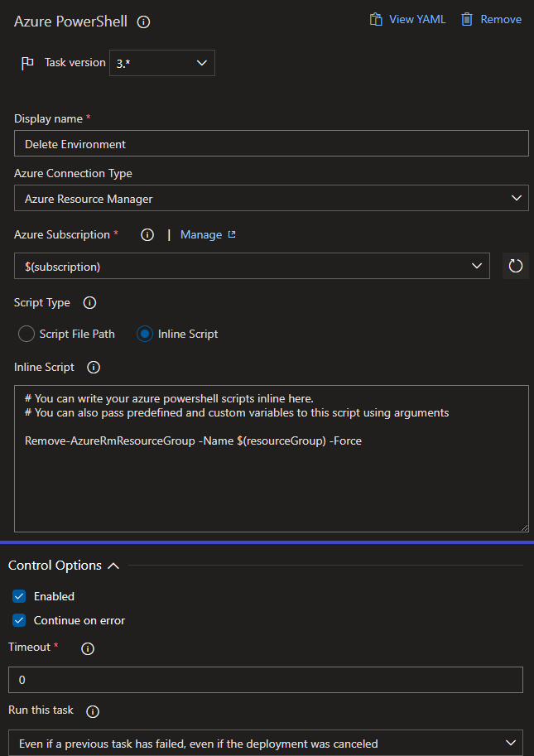The image size is (534, 756).
Task: Toggle the Enabled checkbox
Action: [x=19, y=596]
